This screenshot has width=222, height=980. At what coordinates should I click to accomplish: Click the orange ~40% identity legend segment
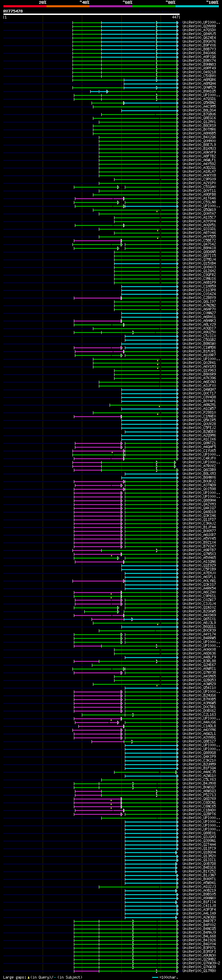click(x=68, y=7)
